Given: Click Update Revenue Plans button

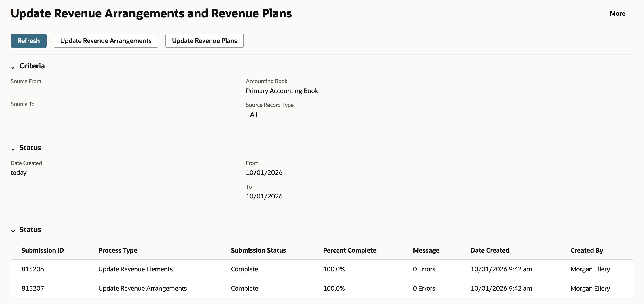Looking at the screenshot, I should point(205,40).
